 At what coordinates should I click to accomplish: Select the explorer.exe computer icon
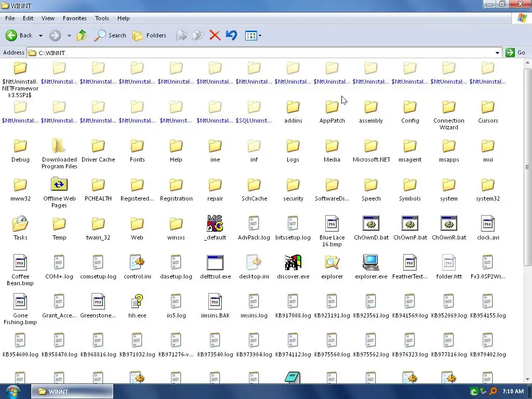pos(370,262)
